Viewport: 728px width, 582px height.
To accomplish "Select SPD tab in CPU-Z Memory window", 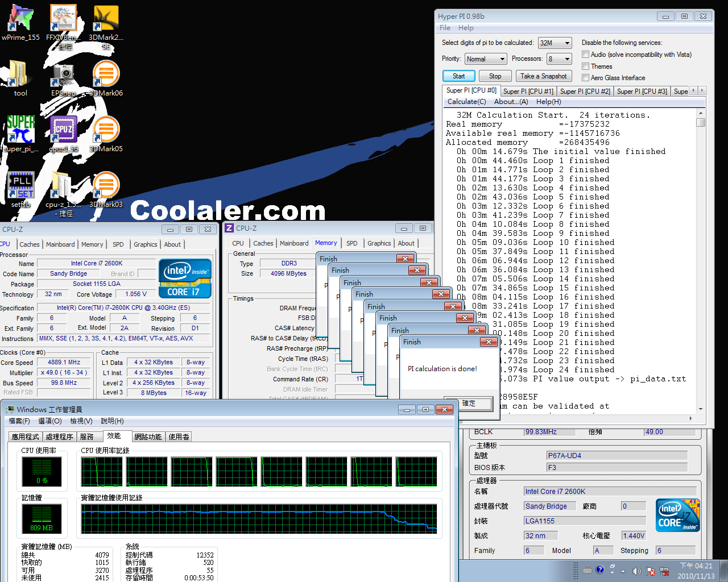I will tap(352, 243).
